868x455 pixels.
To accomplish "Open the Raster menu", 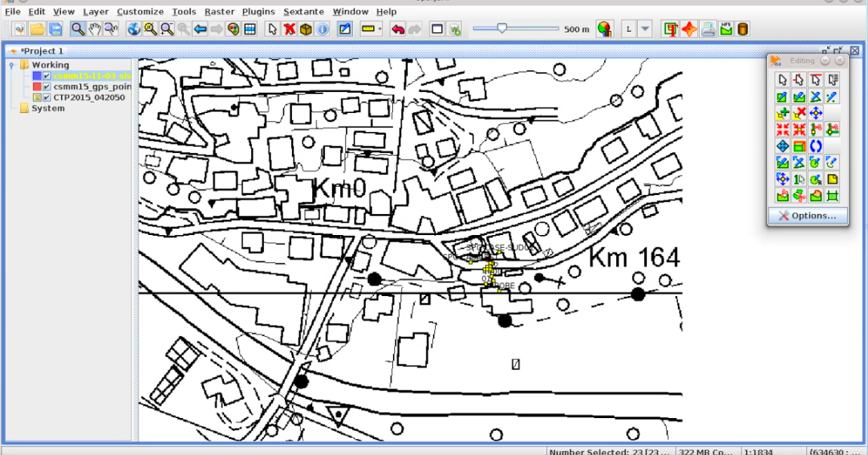I will coord(219,11).
